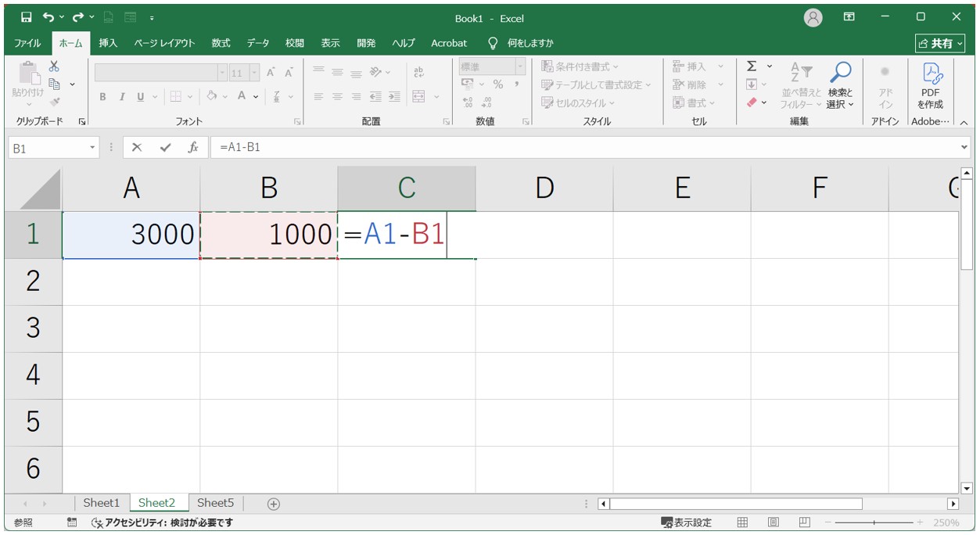The image size is (980, 535).
Task: Click the user account avatar icon
Action: pos(813,17)
